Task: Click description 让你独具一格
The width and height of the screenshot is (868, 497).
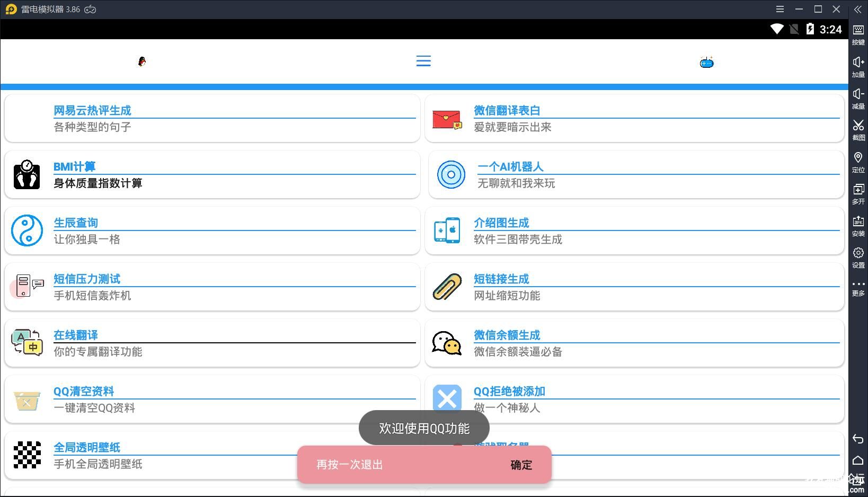Action: (87, 239)
